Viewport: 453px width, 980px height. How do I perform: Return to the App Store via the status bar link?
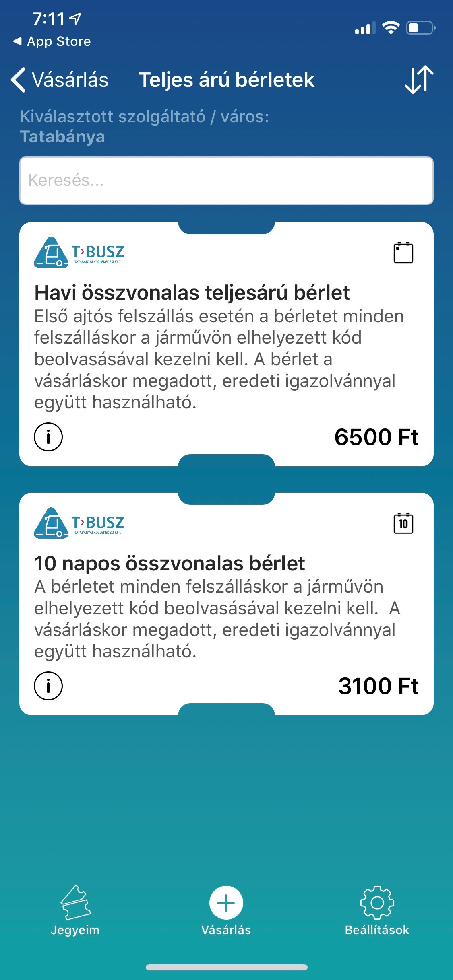pyautogui.click(x=52, y=41)
